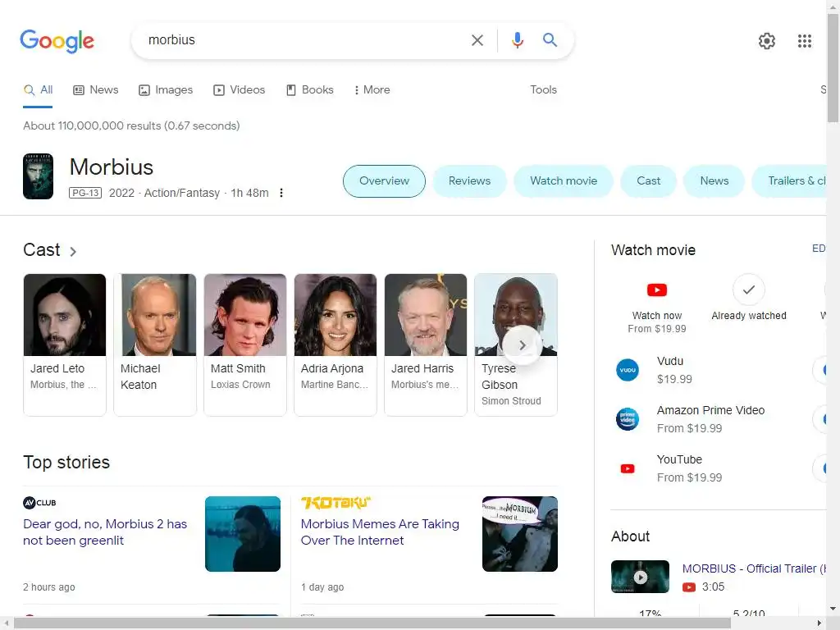This screenshot has height=630, width=840.
Task: Select the Overview chip
Action: (x=384, y=181)
